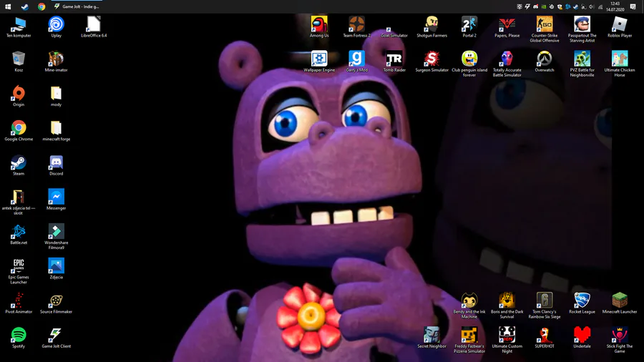Select the Secret Neighbor icon

click(431, 338)
